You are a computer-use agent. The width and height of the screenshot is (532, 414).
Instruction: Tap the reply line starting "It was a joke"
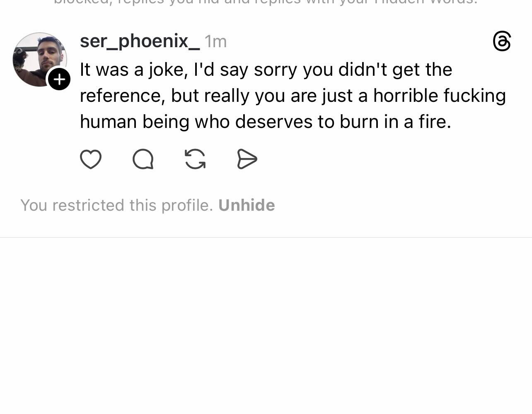pyautogui.click(x=265, y=70)
